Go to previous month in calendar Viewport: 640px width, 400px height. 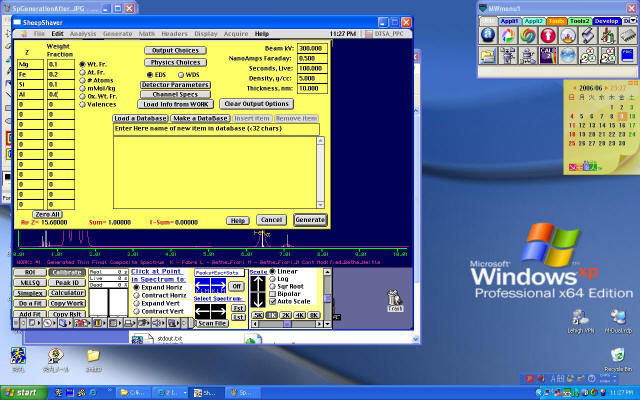coord(577,89)
